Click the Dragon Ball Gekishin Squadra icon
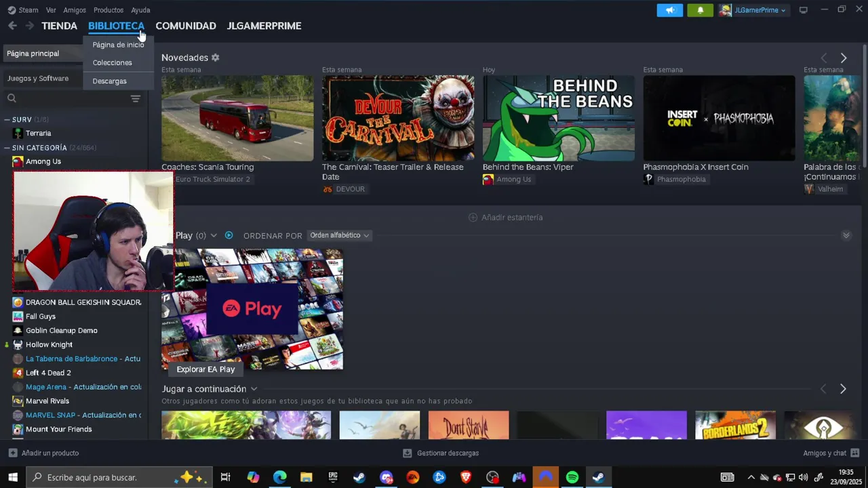The width and height of the screenshot is (868, 488). [x=18, y=302]
